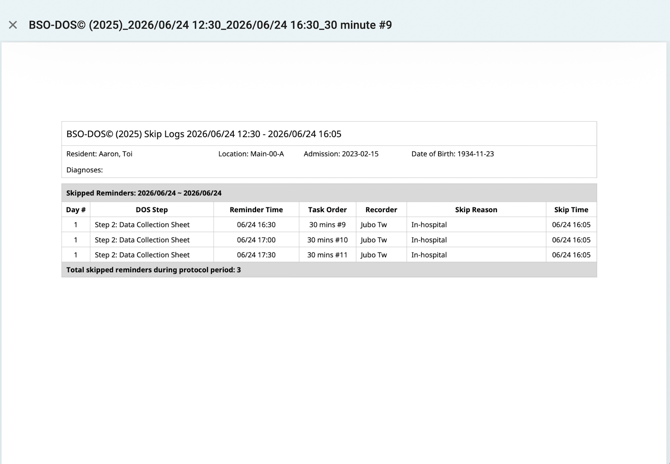Click the Location: Main-00-A text

(251, 154)
